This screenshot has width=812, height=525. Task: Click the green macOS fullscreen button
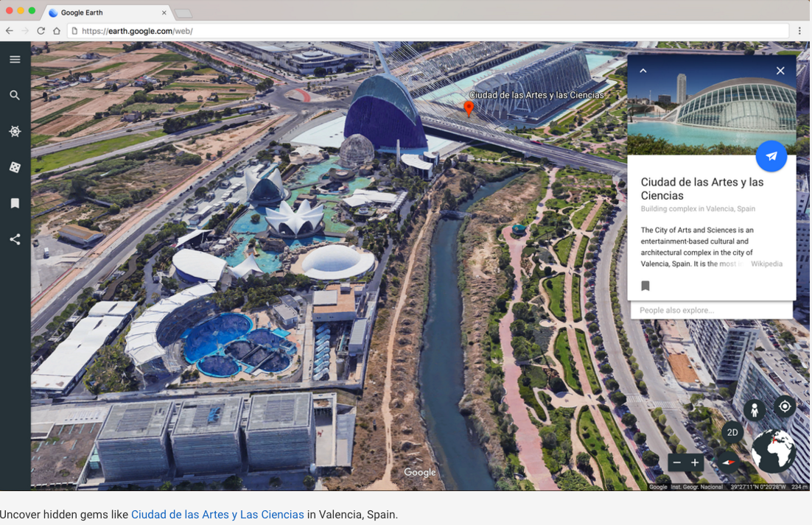32,11
